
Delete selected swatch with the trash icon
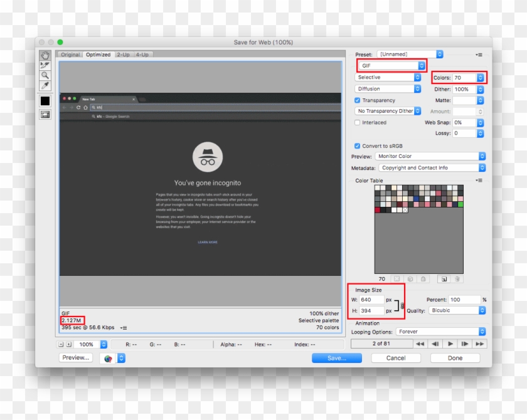pos(457,278)
